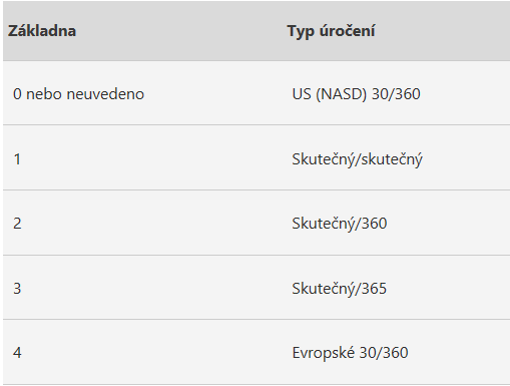Click '(NASD)' in the first row
Image resolution: width=510 pixels, height=386 pixels.
coord(341,94)
